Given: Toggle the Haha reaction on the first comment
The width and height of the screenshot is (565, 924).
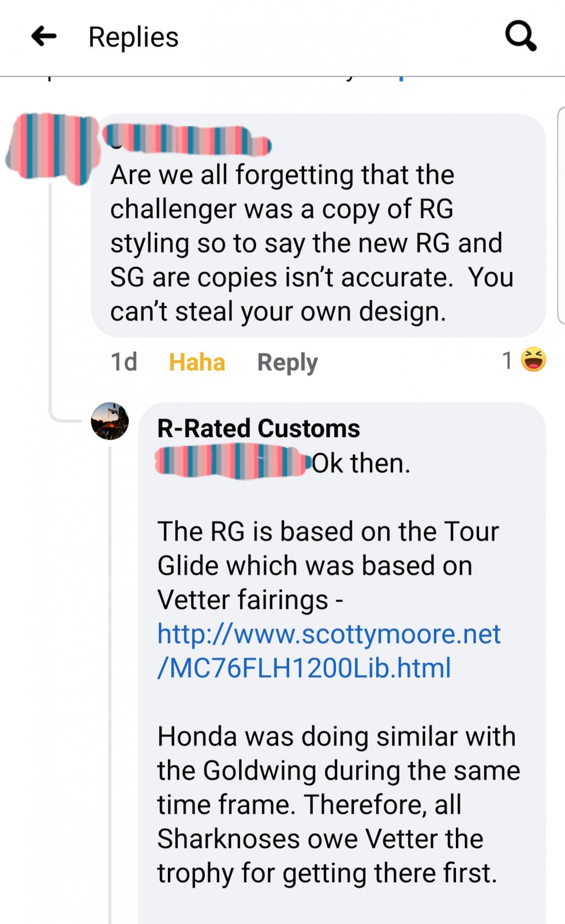Looking at the screenshot, I should 197,362.
